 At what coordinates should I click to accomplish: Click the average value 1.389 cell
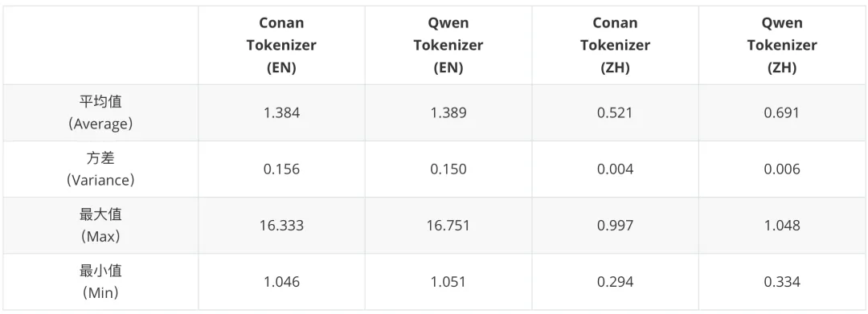coord(448,112)
